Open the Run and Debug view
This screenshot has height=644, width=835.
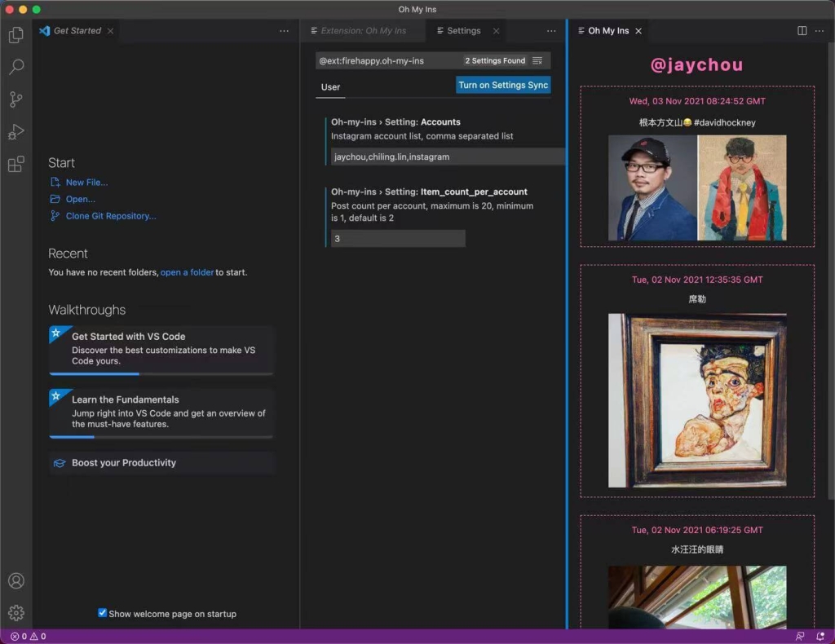pos(16,131)
